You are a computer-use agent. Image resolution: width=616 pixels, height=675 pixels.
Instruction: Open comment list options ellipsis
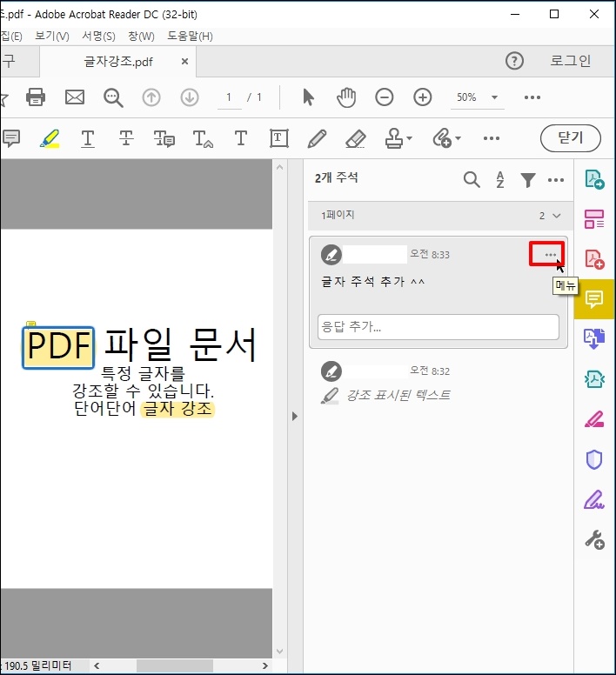[x=556, y=180]
